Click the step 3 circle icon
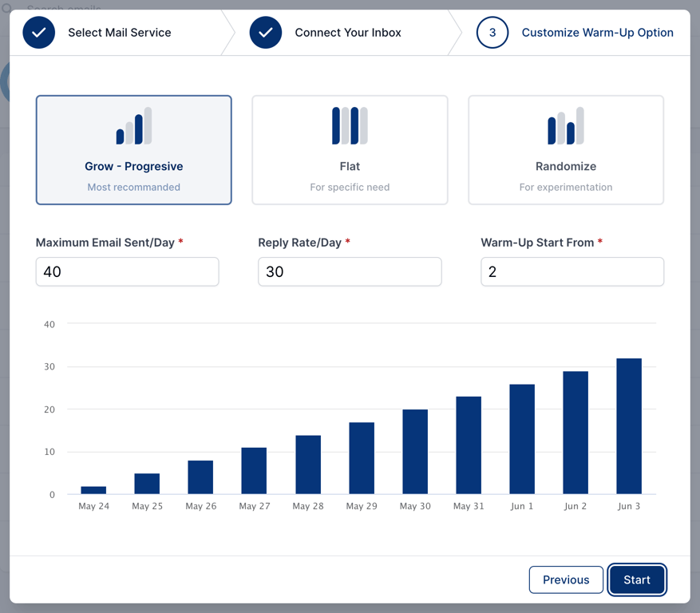This screenshot has height=613, width=700. 492,33
